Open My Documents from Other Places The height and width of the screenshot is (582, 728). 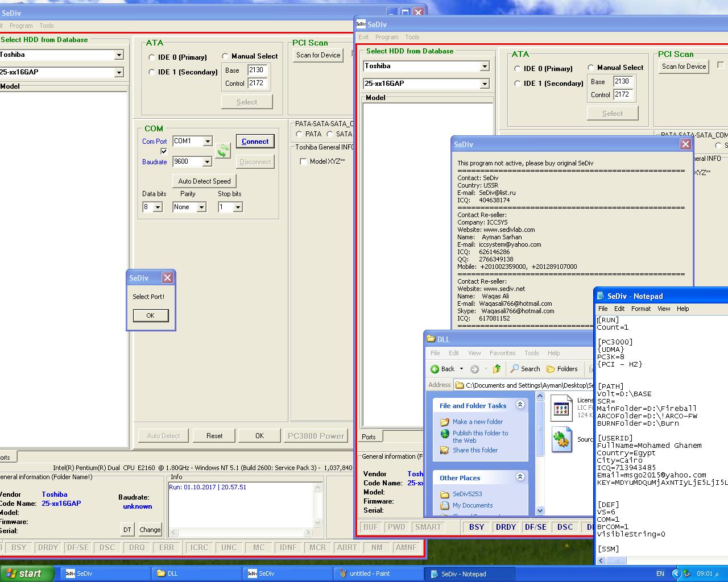tap(473, 505)
